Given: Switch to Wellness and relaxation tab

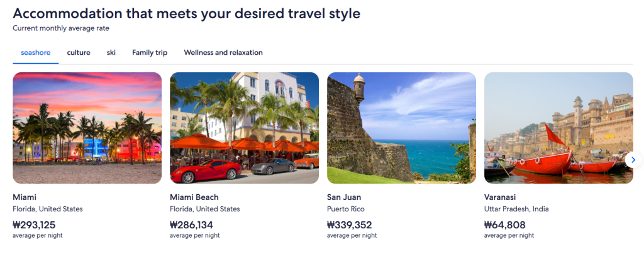Looking at the screenshot, I should coord(223,53).
